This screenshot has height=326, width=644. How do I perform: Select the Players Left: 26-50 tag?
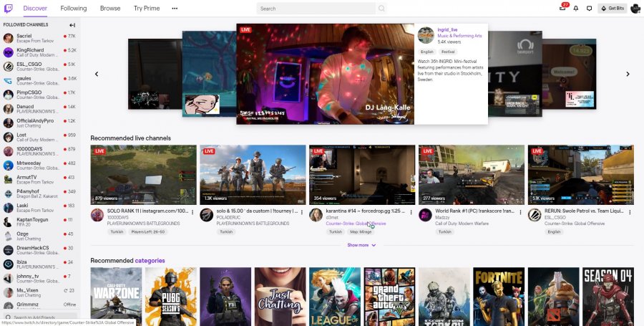(148, 232)
